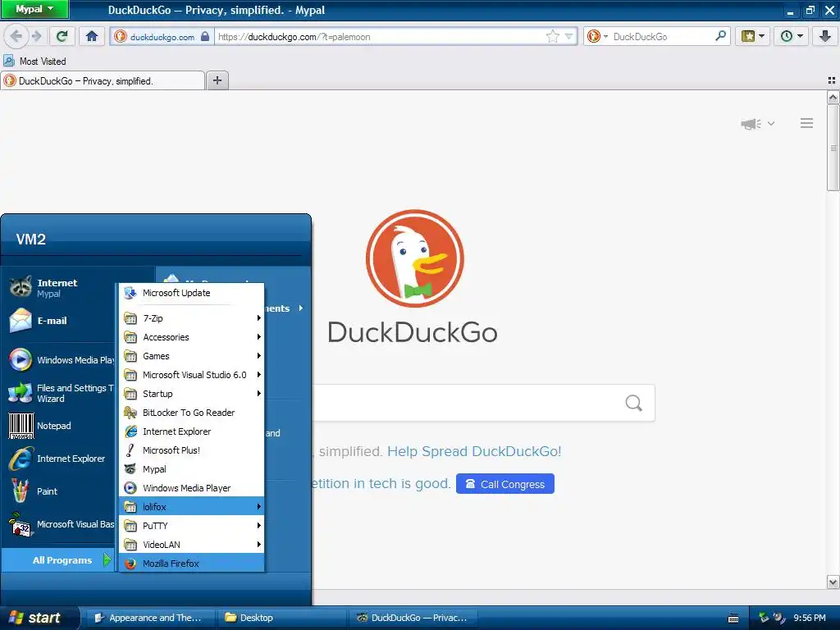Click the search magnifier in the browser search box
Viewport: 840px width, 630px height.
click(x=720, y=36)
